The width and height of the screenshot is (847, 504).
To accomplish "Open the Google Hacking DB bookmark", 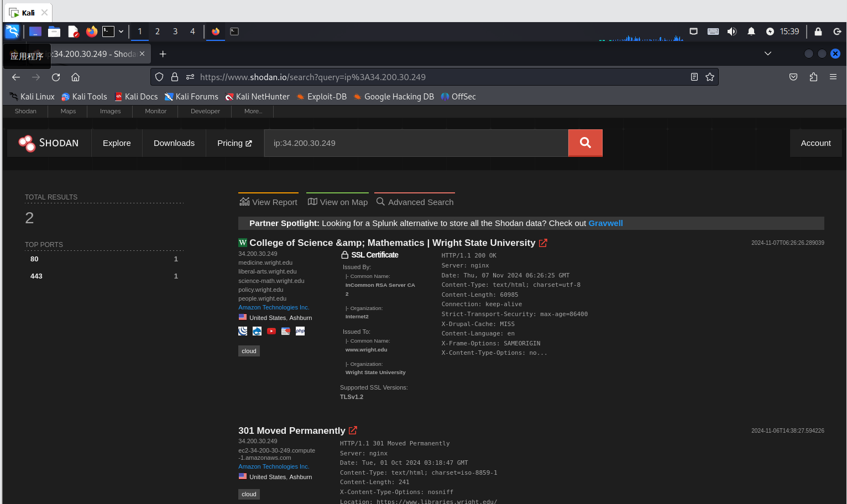I will [x=394, y=97].
